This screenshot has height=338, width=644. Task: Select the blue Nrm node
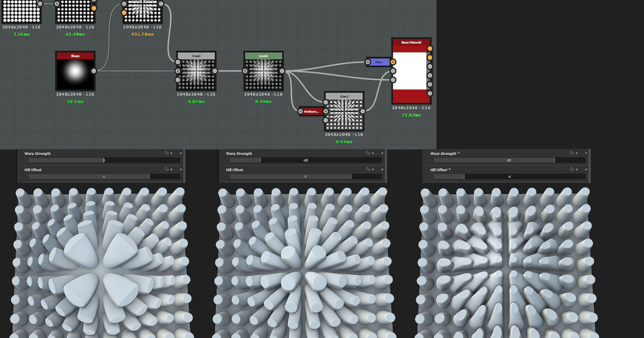click(x=378, y=62)
